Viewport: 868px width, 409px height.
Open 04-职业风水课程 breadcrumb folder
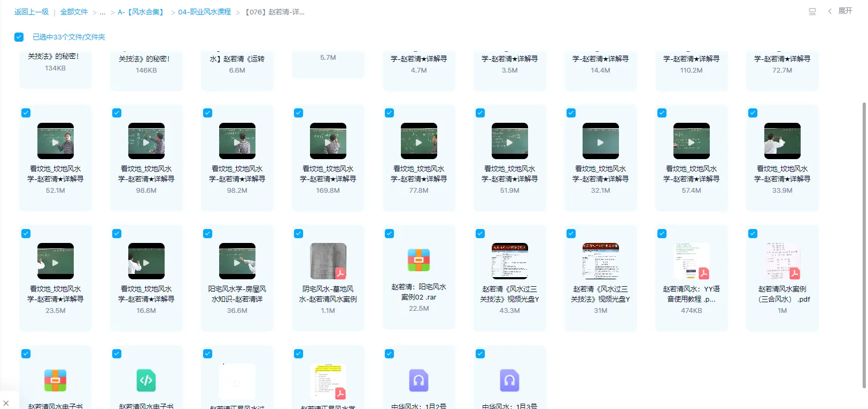point(205,12)
